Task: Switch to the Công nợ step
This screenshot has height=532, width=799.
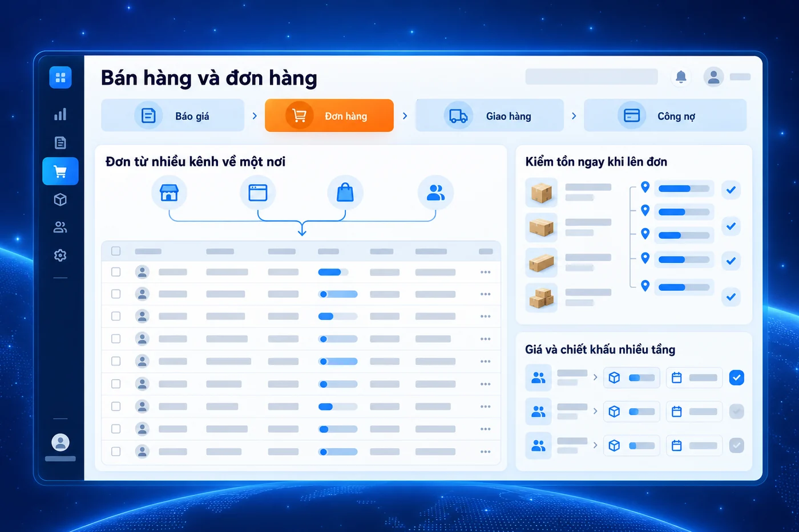Action: (665, 116)
